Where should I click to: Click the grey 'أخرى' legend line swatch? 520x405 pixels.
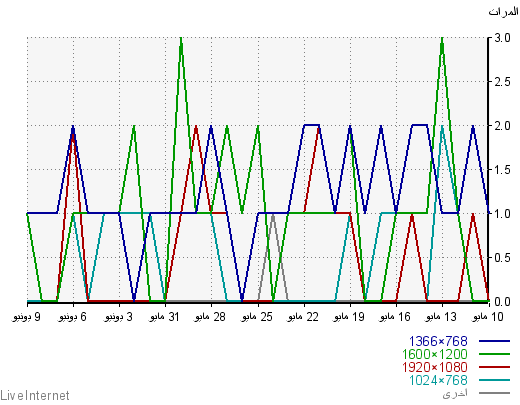pyautogui.click(x=494, y=393)
